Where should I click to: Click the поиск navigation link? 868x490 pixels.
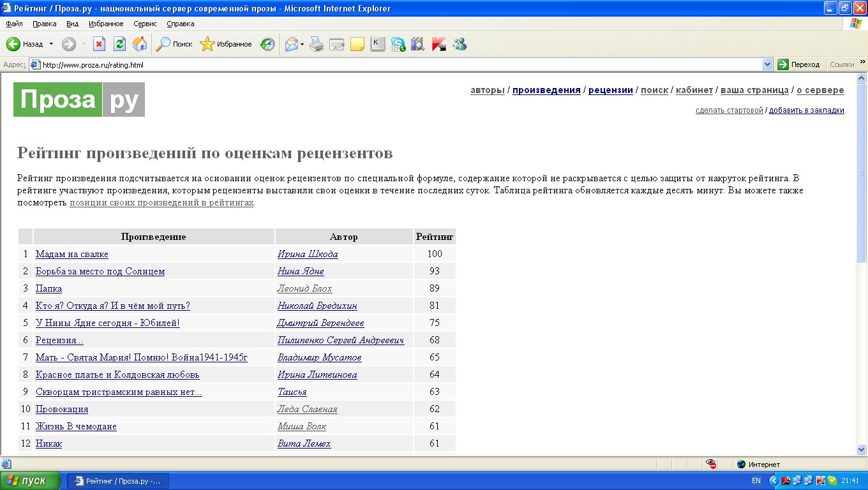click(x=654, y=90)
